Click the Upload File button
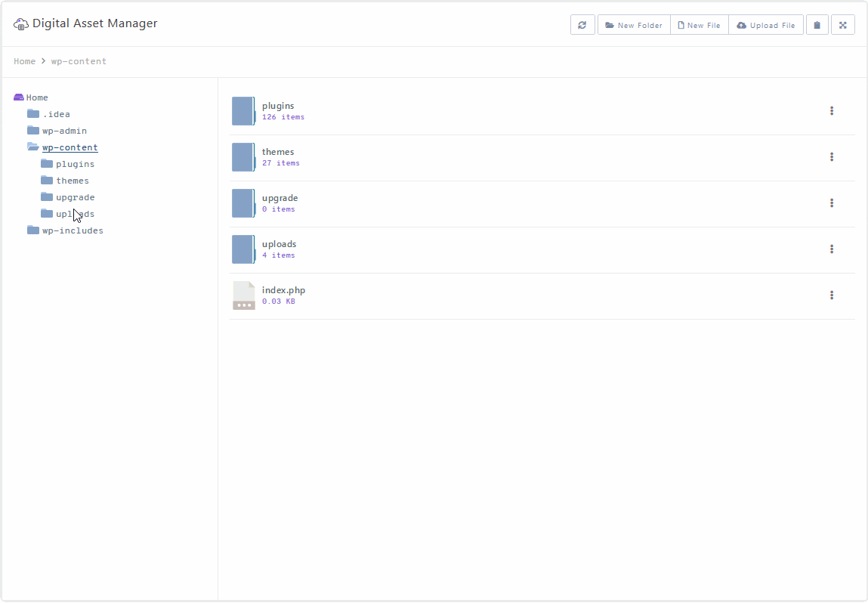This screenshot has width=868, height=603. coord(765,25)
